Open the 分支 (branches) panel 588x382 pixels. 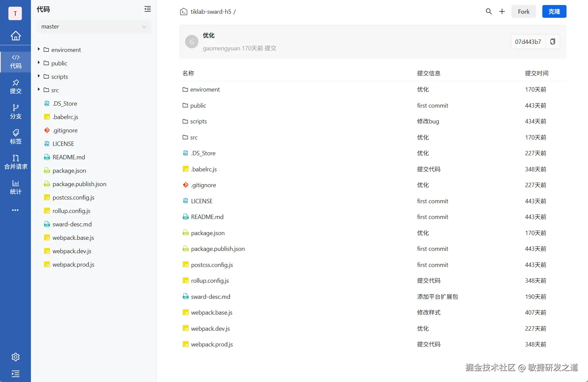pos(15,112)
